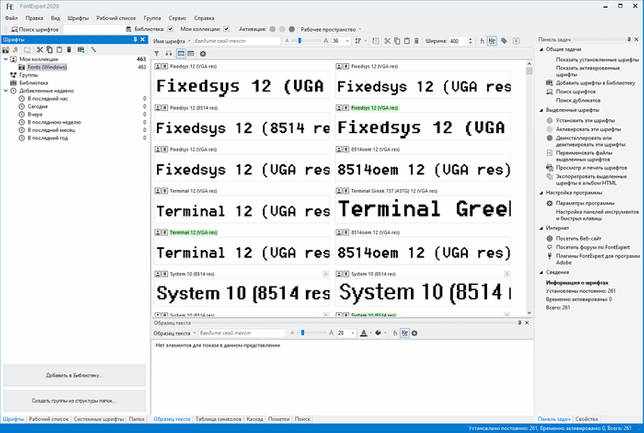Viewport: 644px width, 433px height.
Task: Click the copy icon in the font preview toolbar
Action: tap(397, 41)
